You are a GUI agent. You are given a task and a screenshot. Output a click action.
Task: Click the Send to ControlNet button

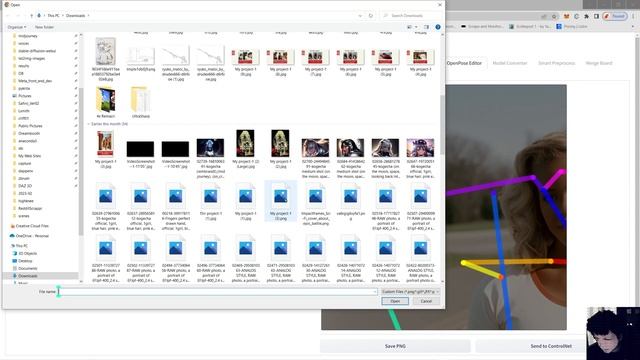coord(551,346)
